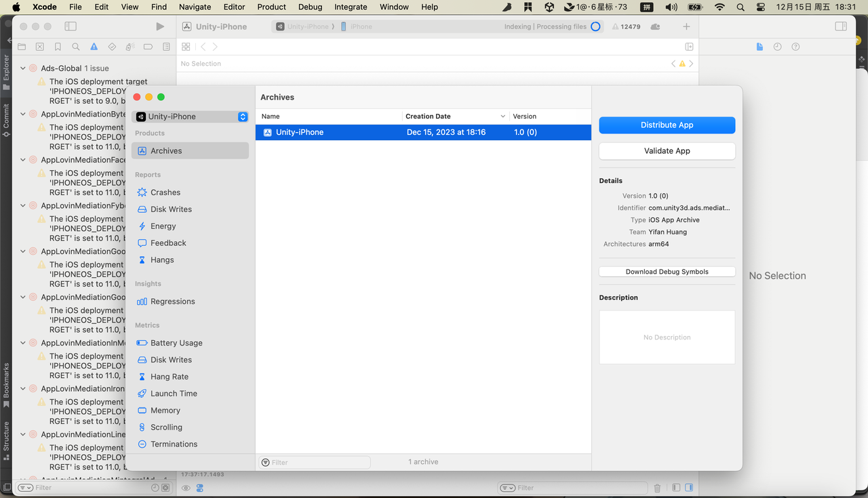Select the Issue navigator warning icon

(x=94, y=47)
